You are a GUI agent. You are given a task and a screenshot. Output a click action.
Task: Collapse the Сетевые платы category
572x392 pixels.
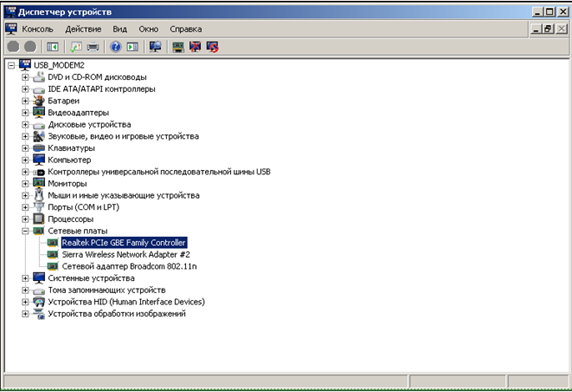26,231
